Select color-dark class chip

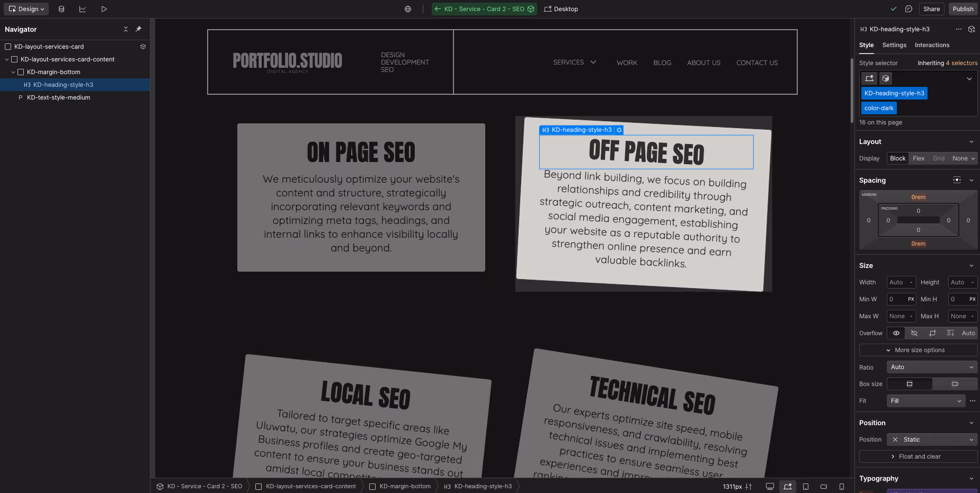pyautogui.click(x=879, y=108)
